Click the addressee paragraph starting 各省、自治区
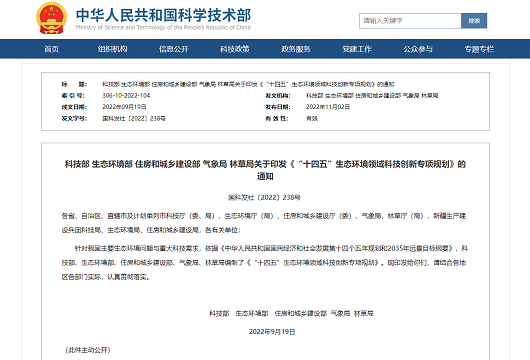The height and width of the screenshot is (360, 530). [264, 223]
